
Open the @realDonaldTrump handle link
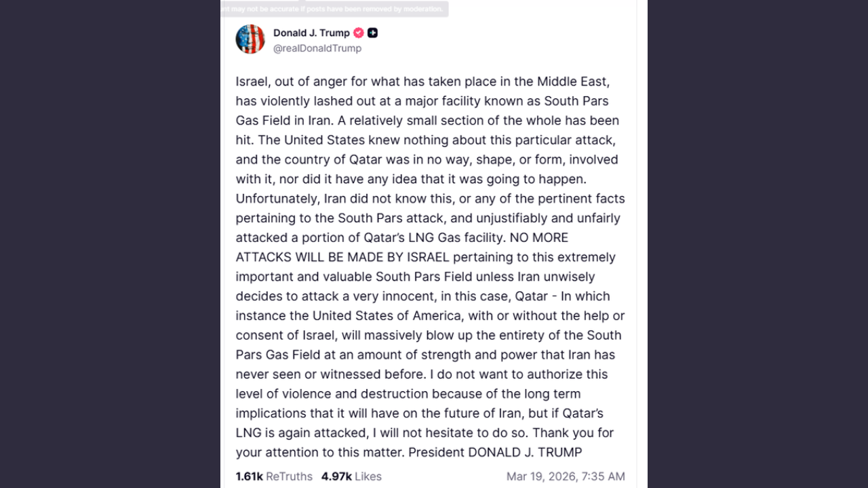pyautogui.click(x=317, y=48)
